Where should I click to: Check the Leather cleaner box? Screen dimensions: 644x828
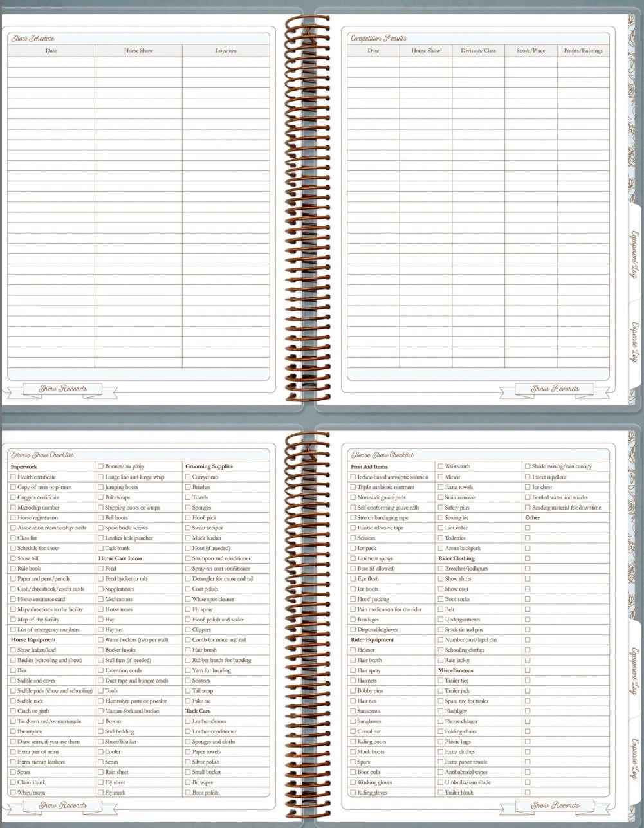click(188, 721)
